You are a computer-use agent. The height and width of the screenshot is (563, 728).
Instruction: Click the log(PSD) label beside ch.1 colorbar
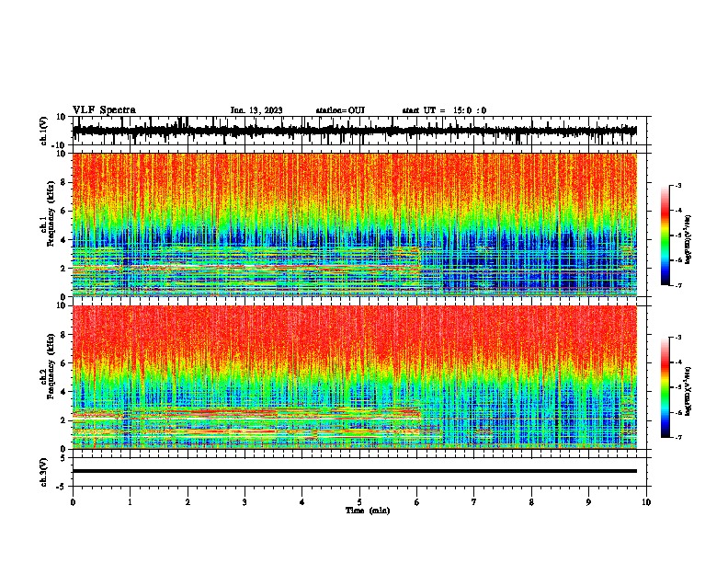pyautogui.click(x=688, y=240)
